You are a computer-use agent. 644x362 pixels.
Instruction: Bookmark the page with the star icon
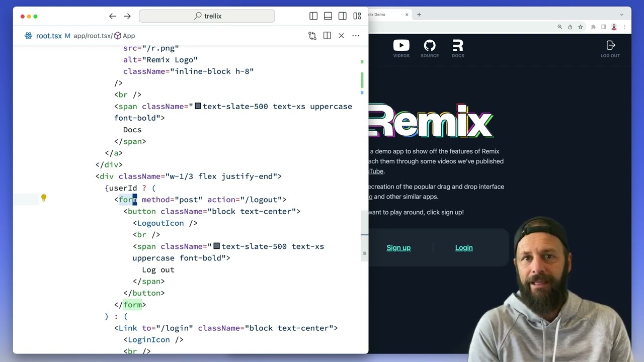580,27
